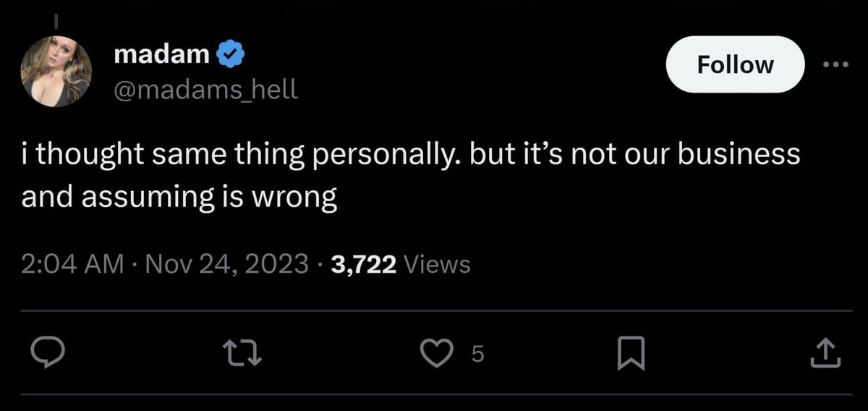
Task: Click the like count number 5
Action: [476, 354]
